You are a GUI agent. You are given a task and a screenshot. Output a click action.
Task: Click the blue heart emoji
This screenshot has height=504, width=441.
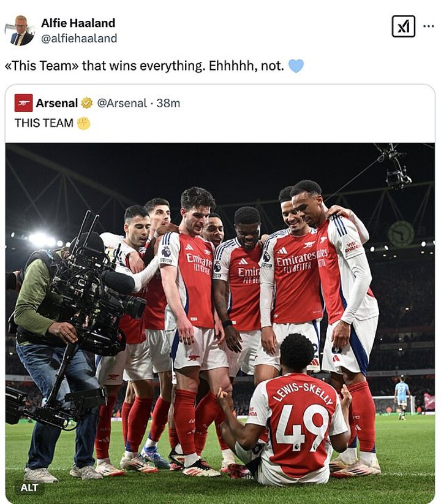coord(296,66)
